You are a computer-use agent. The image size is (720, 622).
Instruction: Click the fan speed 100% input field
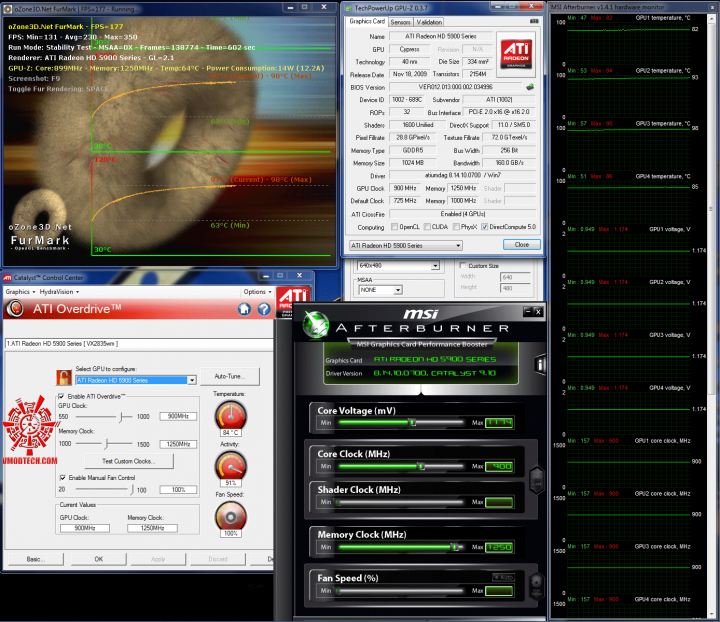pyautogui.click(x=178, y=490)
